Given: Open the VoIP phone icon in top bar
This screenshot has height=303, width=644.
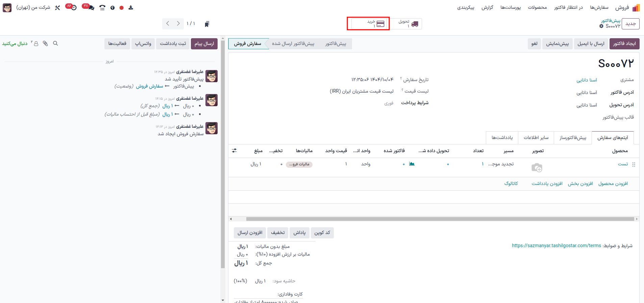Looking at the screenshot, I should coord(102,7).
